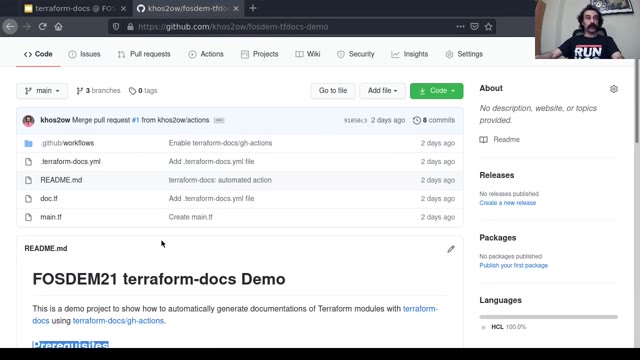Expand the main branch selector dropdown

pos(42,91)
